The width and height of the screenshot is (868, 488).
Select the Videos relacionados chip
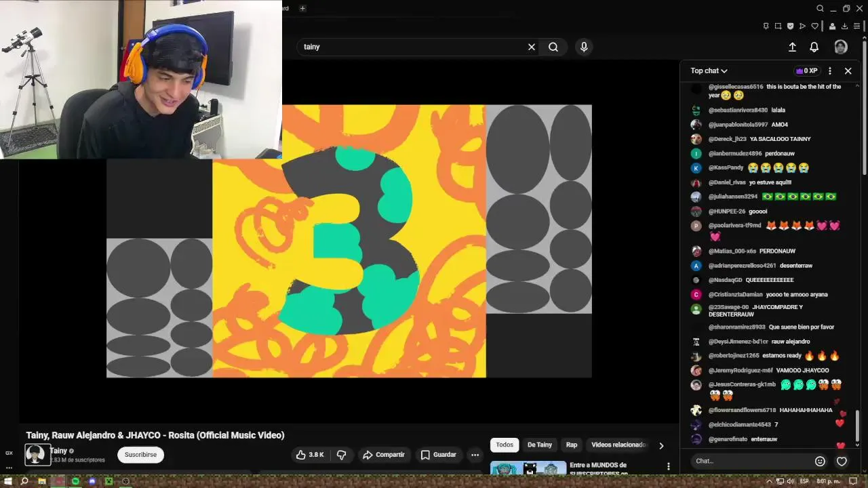click(x=618, y=445)
